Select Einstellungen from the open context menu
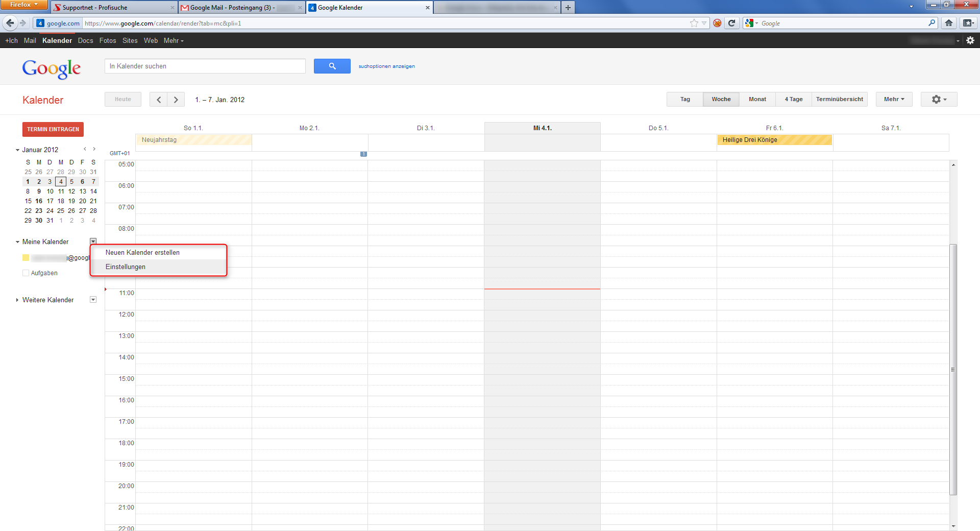The width and height of the screenshot is (980, 531). (126, 267)
